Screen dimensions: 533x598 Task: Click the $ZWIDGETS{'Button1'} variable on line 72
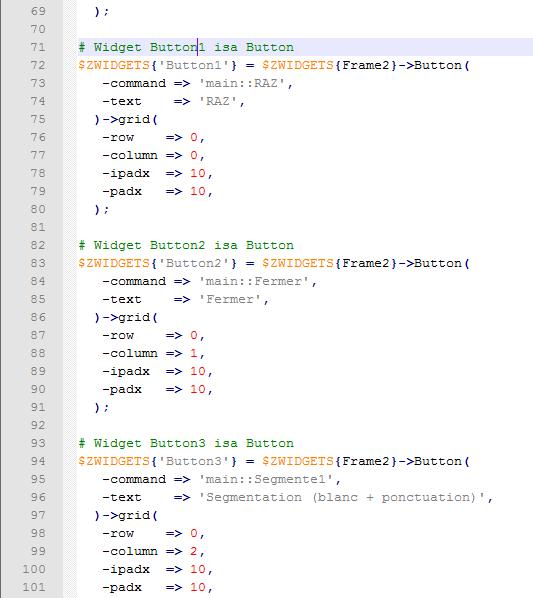157,65
